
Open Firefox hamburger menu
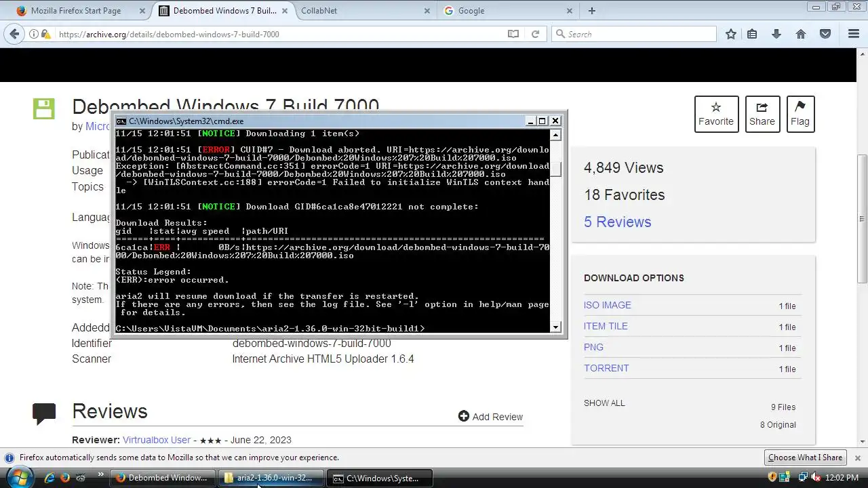854,34
